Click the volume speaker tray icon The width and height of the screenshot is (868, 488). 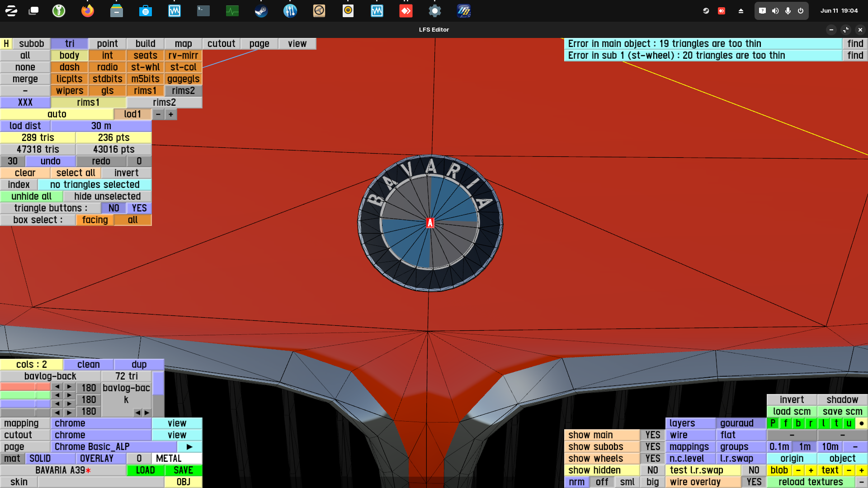pos(775,10)
